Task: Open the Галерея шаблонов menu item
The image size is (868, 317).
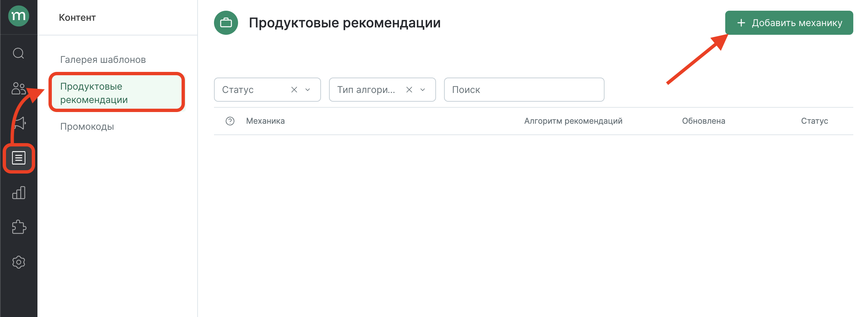Action: point(103,60)
